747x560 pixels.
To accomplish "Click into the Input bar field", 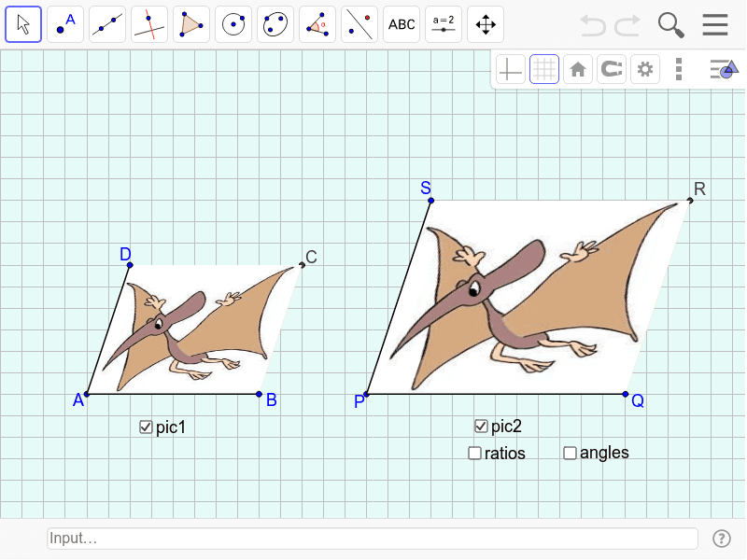I will click(x=372, y=539).
